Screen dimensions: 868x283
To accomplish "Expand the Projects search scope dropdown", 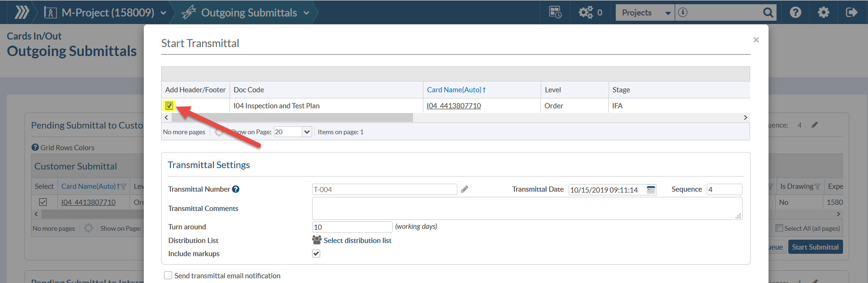I will 668,13.
